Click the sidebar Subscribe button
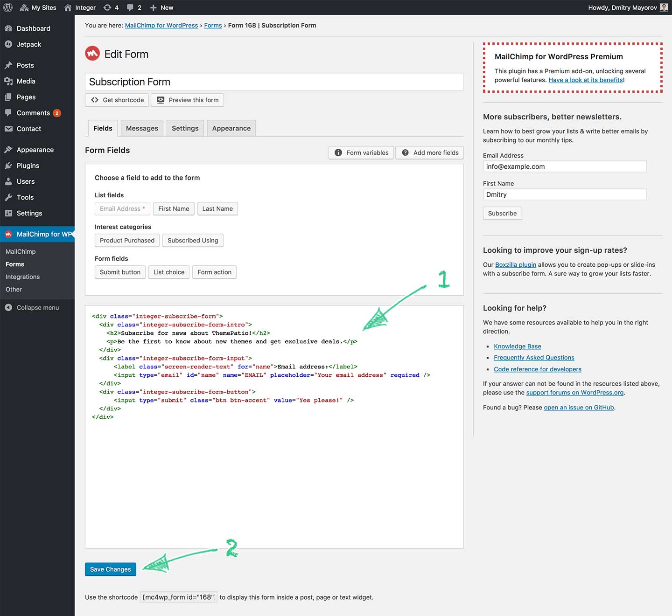 pos(502,213)
